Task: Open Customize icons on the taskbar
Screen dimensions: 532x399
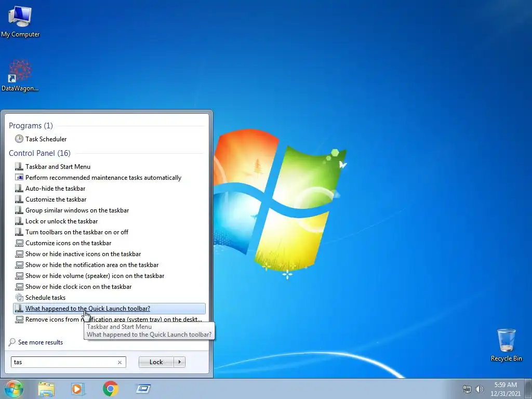Action: pos(109,243)
